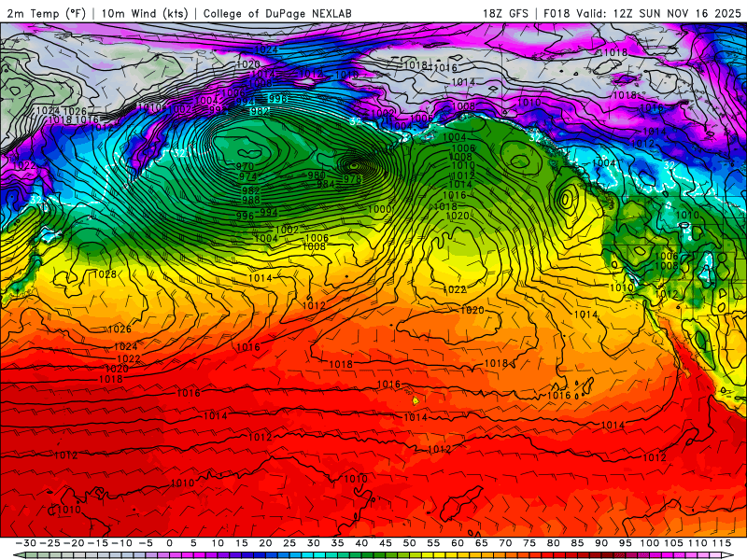Click the -5 legend value

pyautogui.click(x=146, y=543)
